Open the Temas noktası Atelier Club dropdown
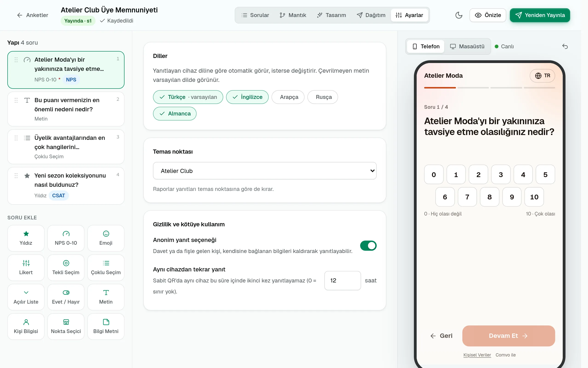The image size is (588, 368). 265,171
